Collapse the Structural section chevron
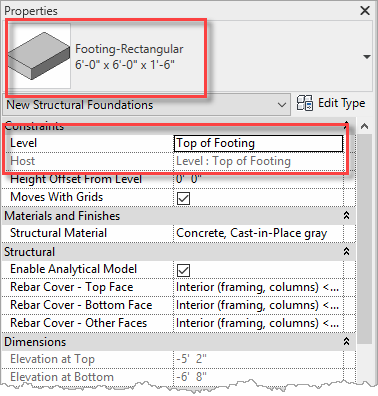This screenshot has height=396, width=378. tap(346, 251)
